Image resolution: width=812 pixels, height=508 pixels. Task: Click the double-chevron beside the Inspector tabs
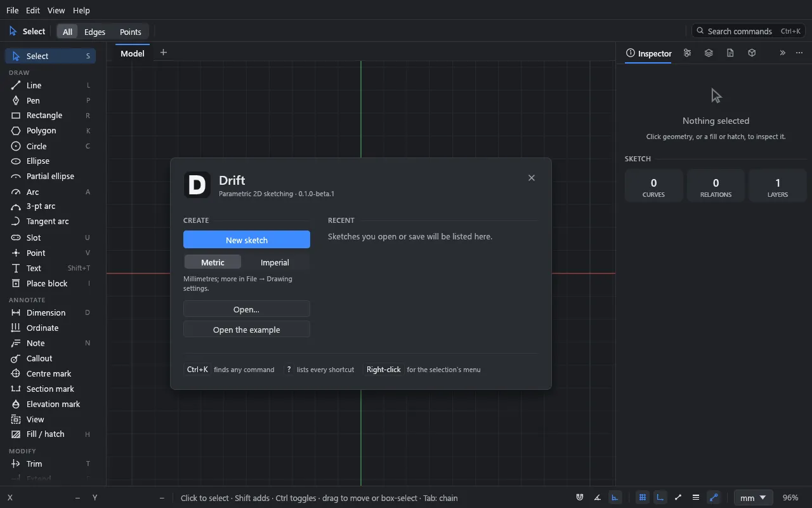(782, 53)
